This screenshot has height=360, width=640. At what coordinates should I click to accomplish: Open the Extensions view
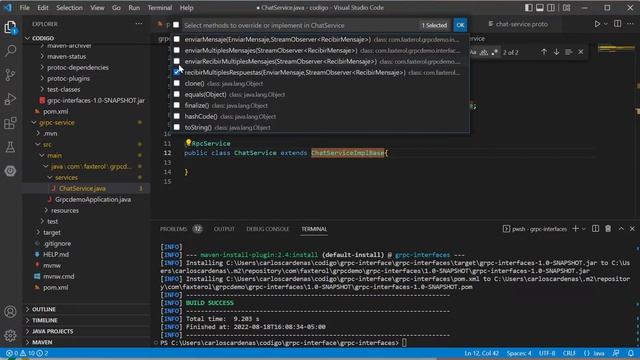(10, 123)
